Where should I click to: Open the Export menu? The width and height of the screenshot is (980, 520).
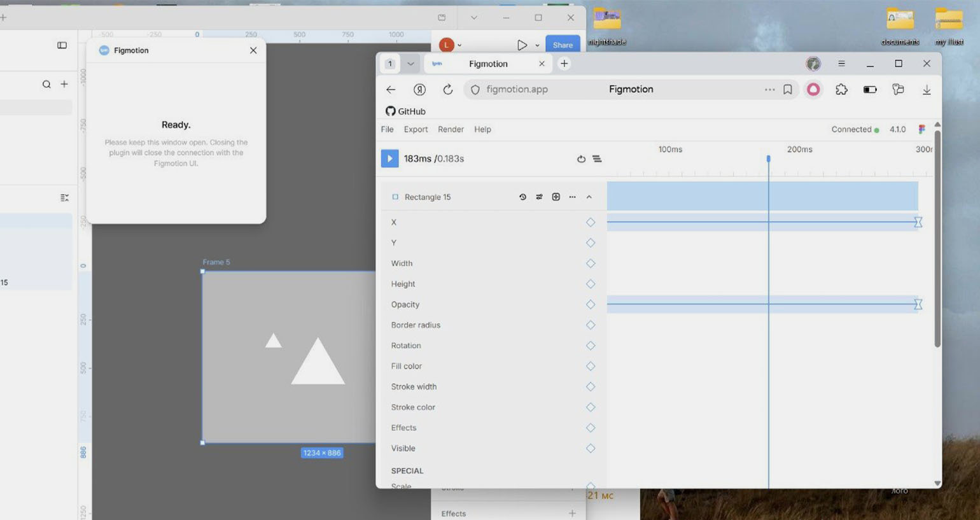coord(416,129)
